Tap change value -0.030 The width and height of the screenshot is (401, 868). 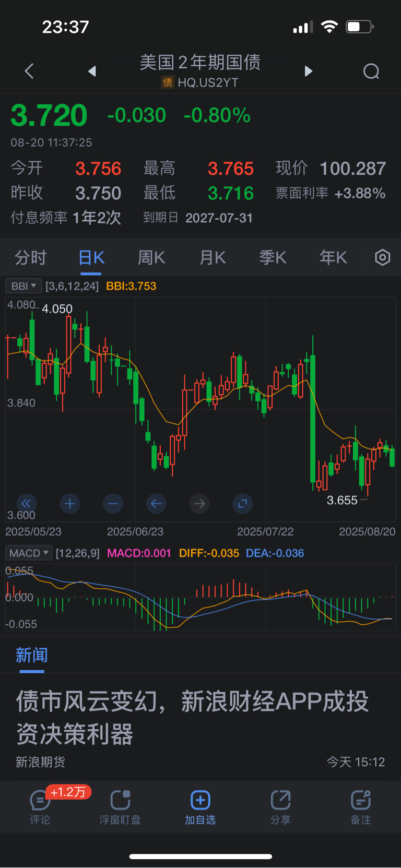coord(137,115)
